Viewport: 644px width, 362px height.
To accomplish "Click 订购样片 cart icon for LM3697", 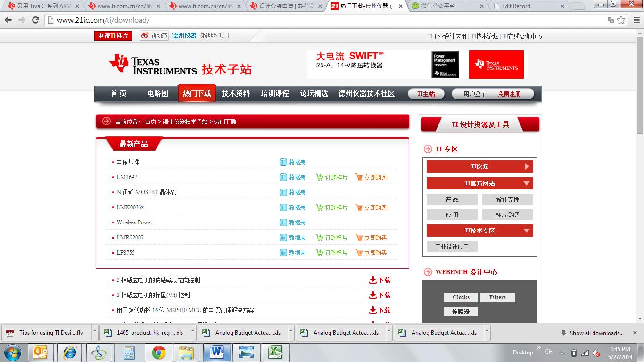I will (x=320, y=177).
